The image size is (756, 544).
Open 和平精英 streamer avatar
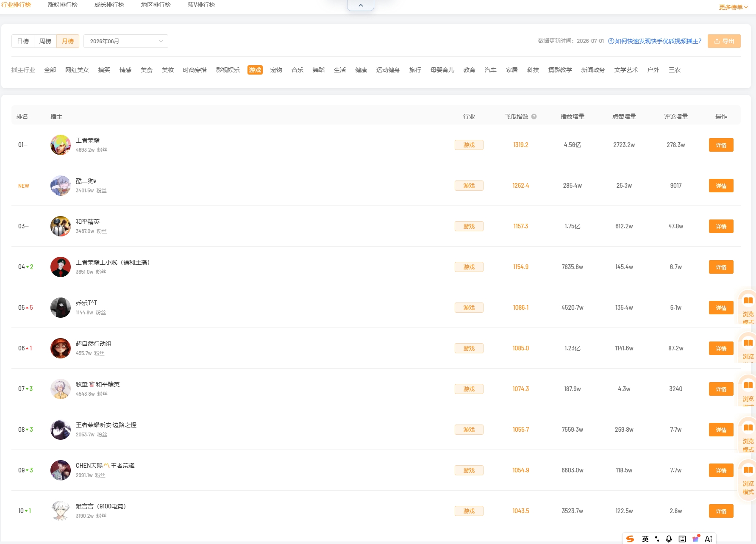pyautogui.click(x=61, y=226)
